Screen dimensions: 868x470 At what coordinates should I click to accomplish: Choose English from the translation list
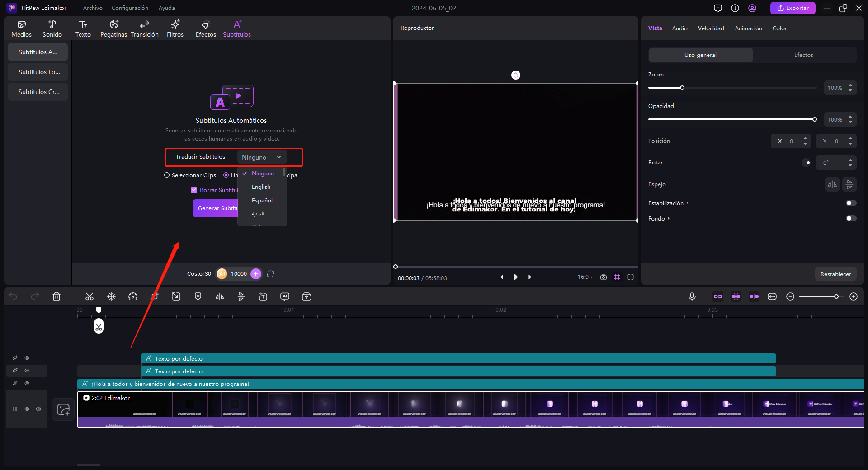(261, 187)
